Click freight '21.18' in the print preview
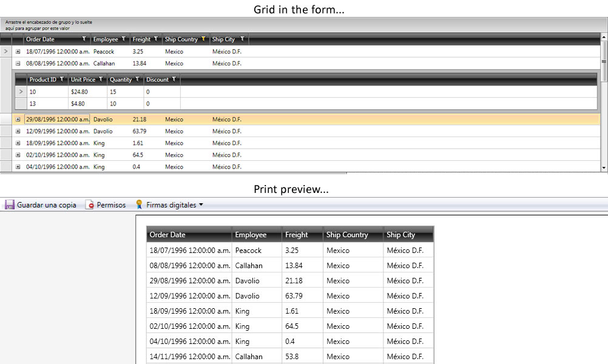608x364 pixels. [x=294, y=281]
